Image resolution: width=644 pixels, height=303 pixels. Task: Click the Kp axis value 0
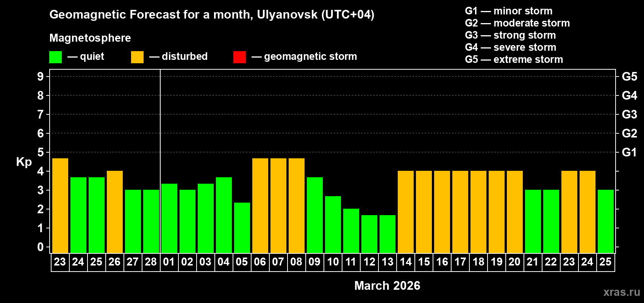[x=41, y=247]
